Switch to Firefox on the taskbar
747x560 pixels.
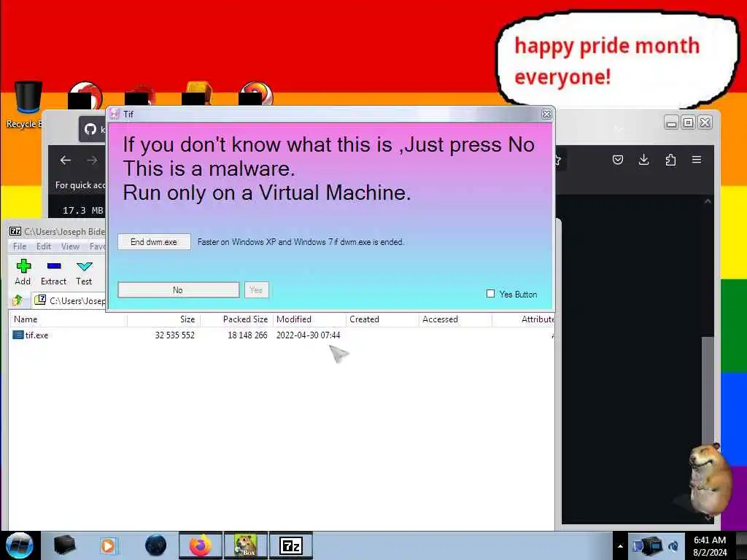[201, 545]
